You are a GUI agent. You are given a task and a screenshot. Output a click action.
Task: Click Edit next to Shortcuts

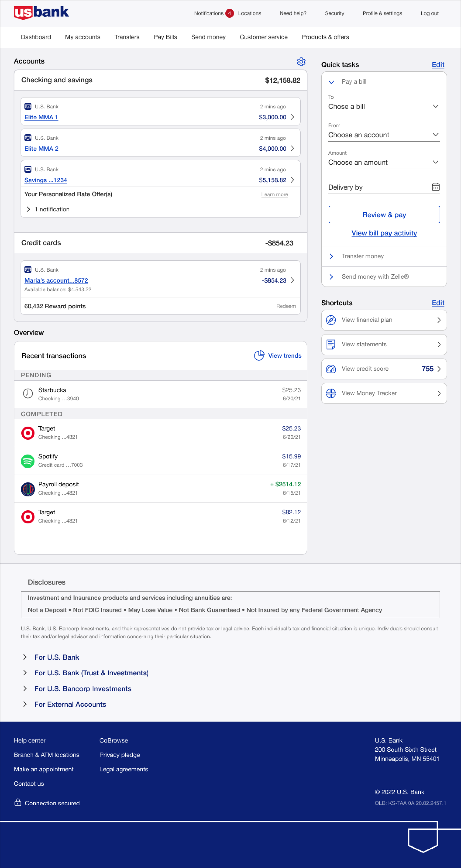coord(438,303)
